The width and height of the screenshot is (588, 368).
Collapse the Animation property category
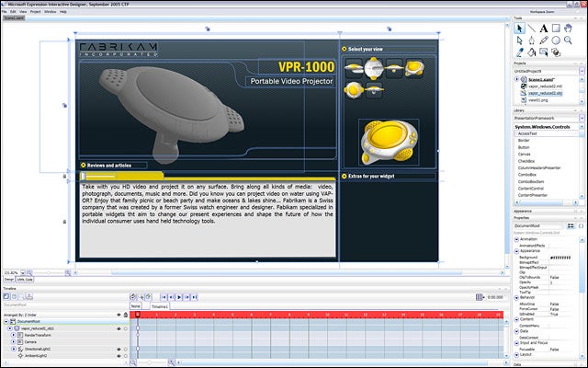[x=516, y=239]
